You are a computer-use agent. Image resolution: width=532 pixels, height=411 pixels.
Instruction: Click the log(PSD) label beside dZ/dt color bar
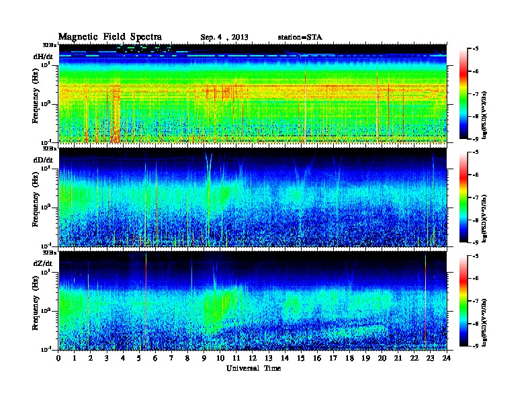[485, 323]
